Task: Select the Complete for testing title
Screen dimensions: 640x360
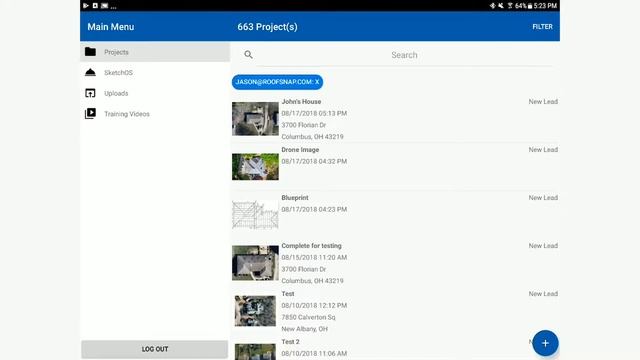Action: (x=311, y=246)
